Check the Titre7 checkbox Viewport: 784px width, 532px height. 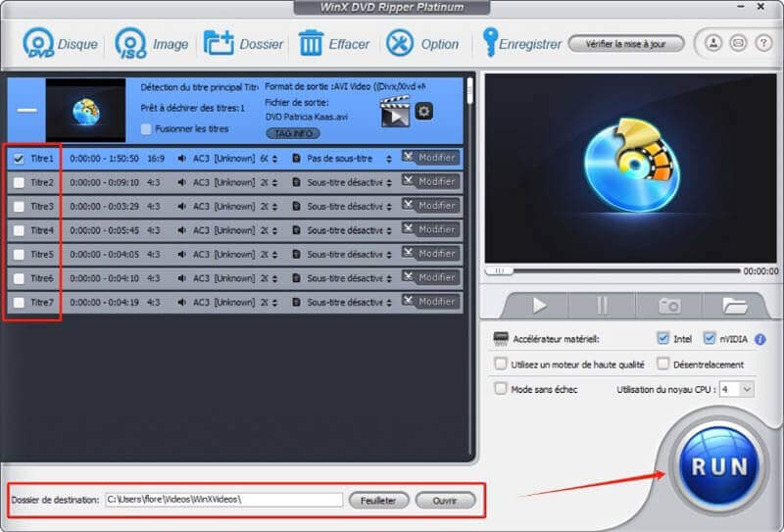pos(19,303)
